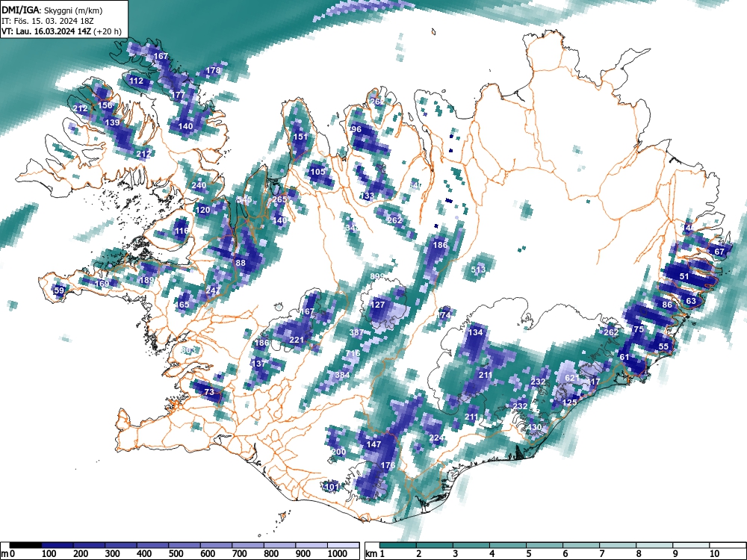The height and width of the screenshot is (560, 747).
Task: Click the visibility value 61 on the map
Action: (x=624, y=357)
